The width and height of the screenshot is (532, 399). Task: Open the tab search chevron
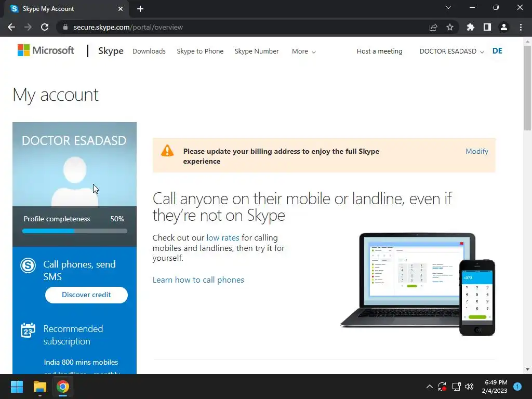tap(448, 7)
